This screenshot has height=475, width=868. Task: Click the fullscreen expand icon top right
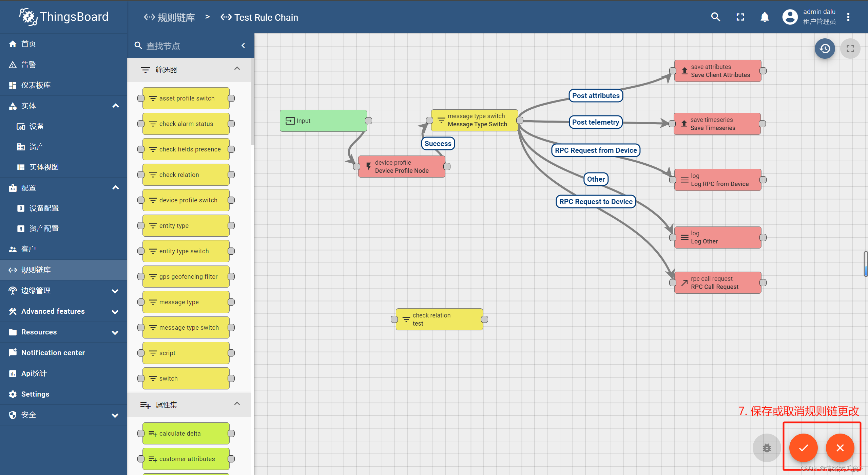coord(740,17)
